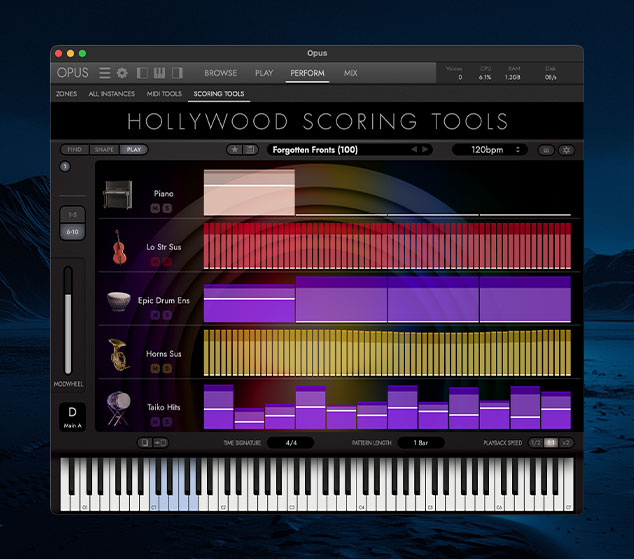Image resolution: width=634 pixels, height=559 pixels.
Task: Click the MODWHEEL vertical slider
Action: pos(68,321)
